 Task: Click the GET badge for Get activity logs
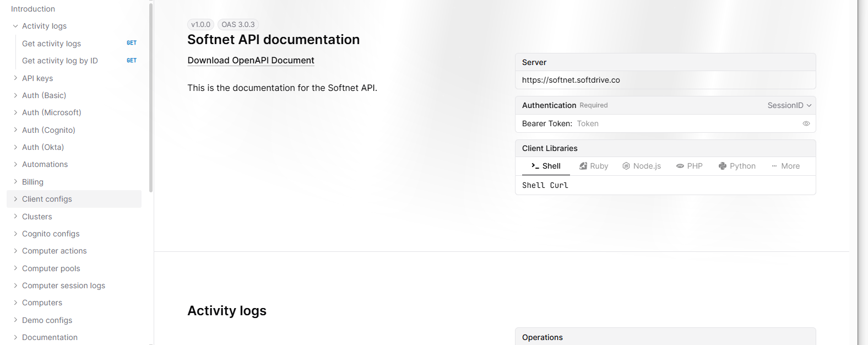[x=132, y=43]
